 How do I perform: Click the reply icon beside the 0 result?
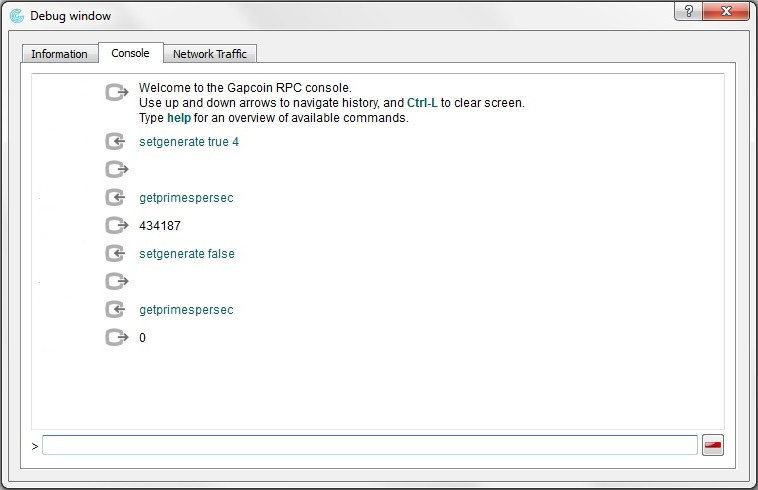(x=117, y=337)
